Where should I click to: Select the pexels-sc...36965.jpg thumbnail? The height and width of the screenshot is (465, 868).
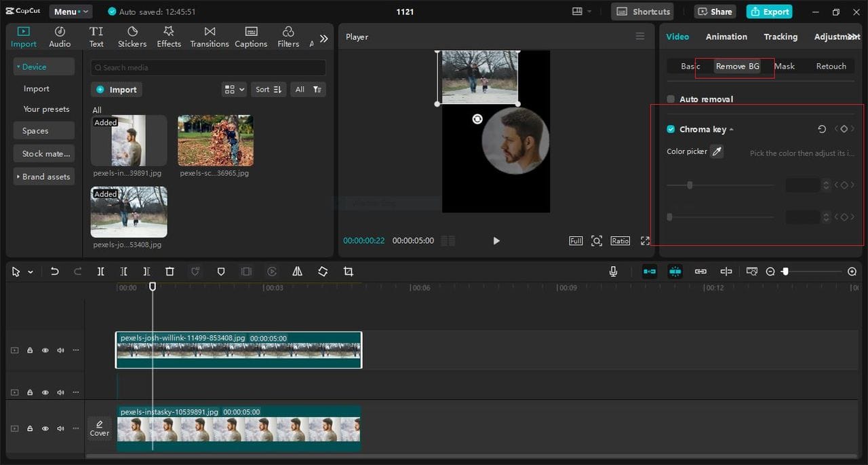pyautogui.click(x=215, y=141)
